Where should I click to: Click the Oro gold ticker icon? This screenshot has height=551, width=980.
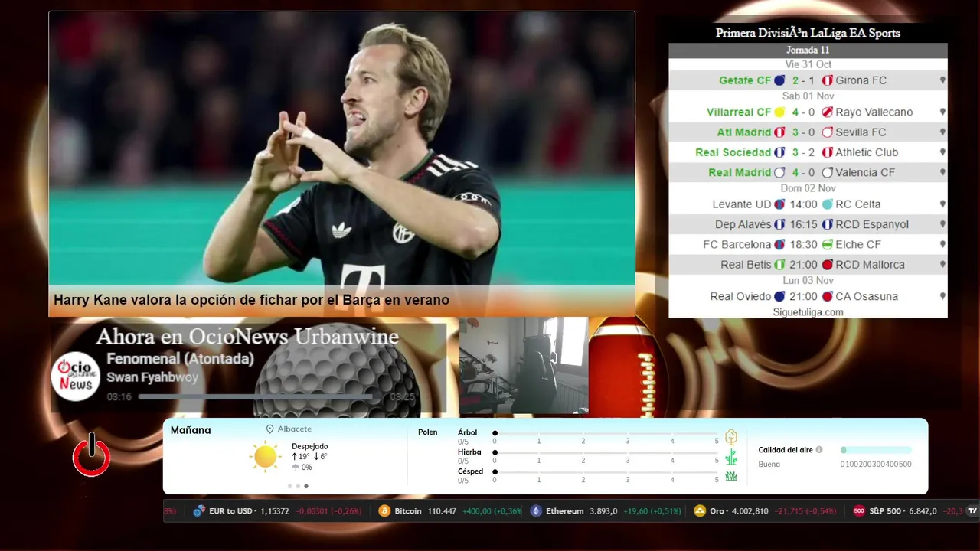(699, 511)
